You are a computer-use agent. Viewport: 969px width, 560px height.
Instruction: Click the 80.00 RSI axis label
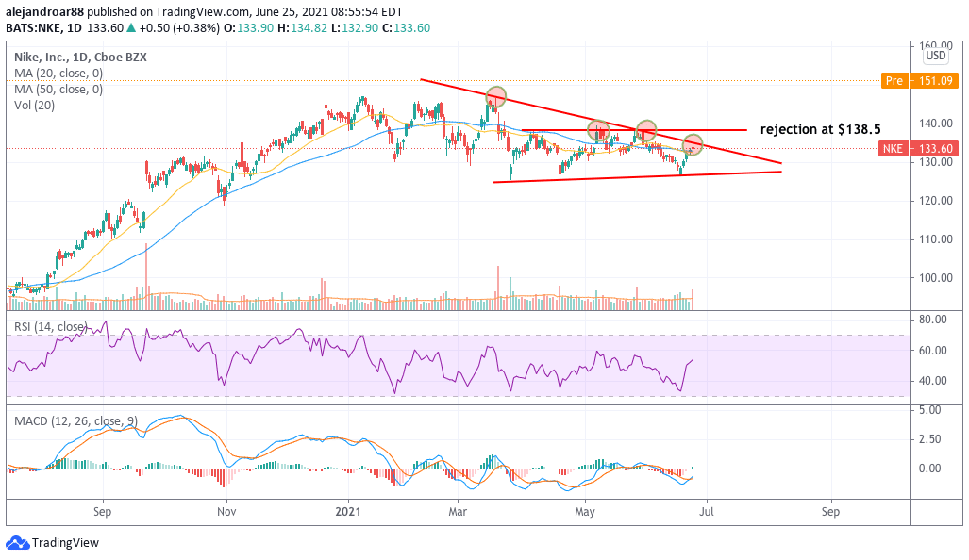pyautogui.click(x=932, y=320)
